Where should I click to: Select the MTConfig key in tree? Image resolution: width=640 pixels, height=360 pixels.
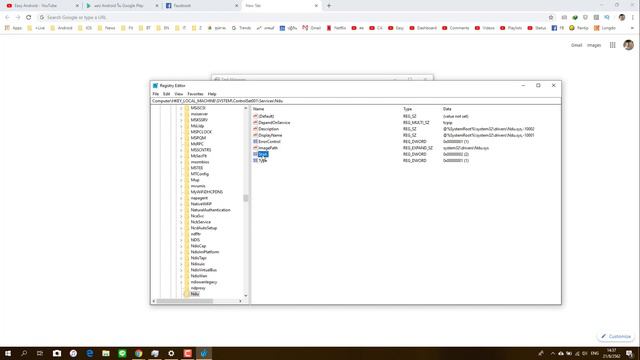(199, 174)
